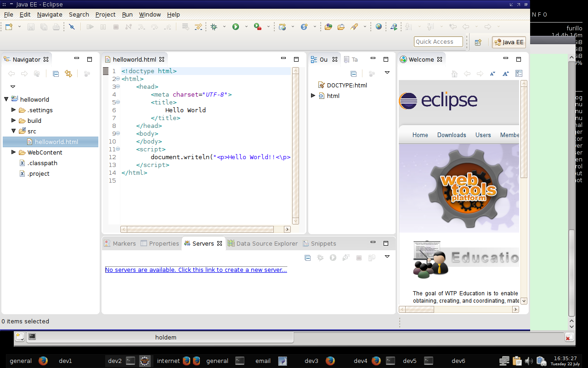Click the editor horizontal scrollbar
The width and height of the screenshot is (588, 368).
click(205, 229)
